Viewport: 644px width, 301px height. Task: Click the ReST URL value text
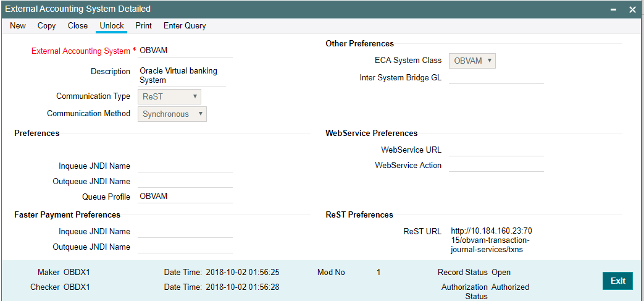click(x=491, y=240)
